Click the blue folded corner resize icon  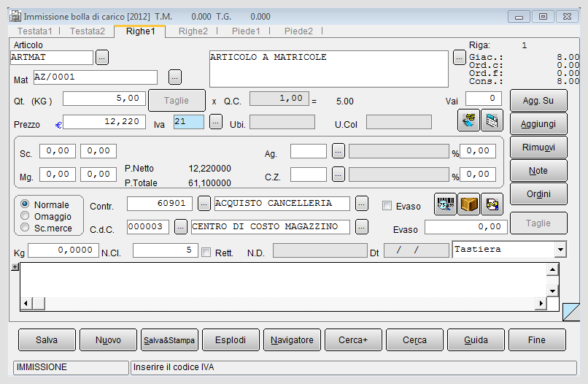click(x=571, y=312)
